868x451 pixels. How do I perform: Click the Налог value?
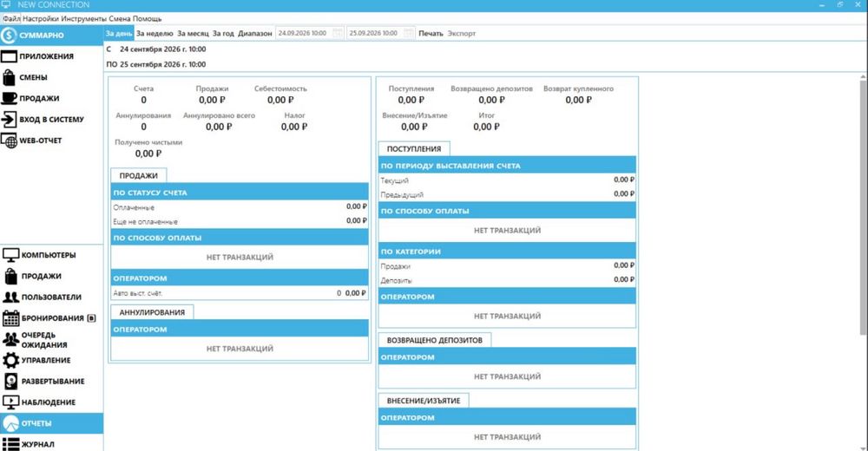(x=294, y=127)
